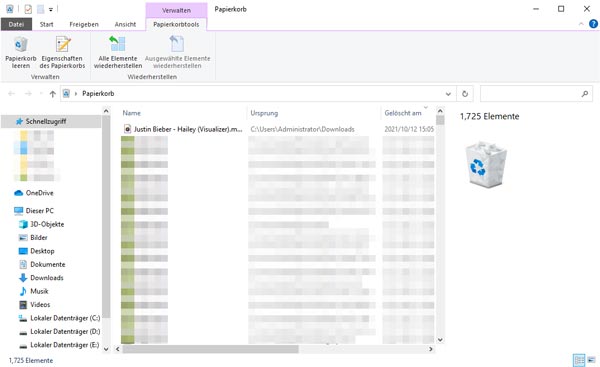Sort by the Ursprung column header

(264, 113)
